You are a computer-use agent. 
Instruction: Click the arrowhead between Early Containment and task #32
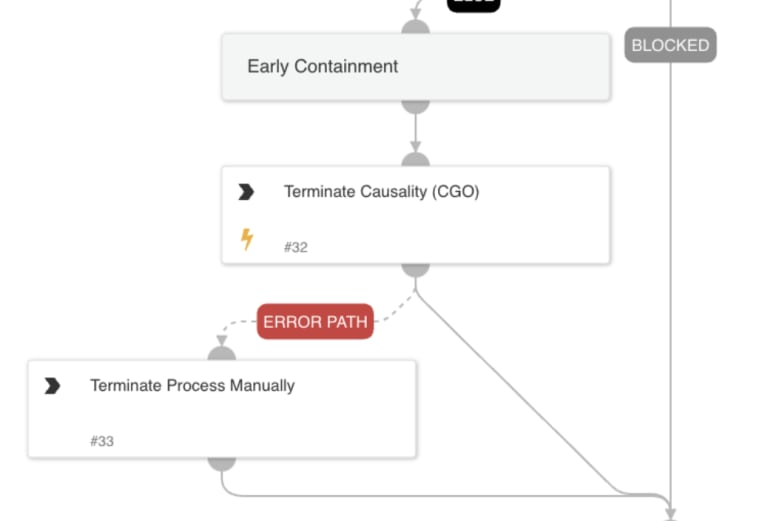click(x=415, y=146)
